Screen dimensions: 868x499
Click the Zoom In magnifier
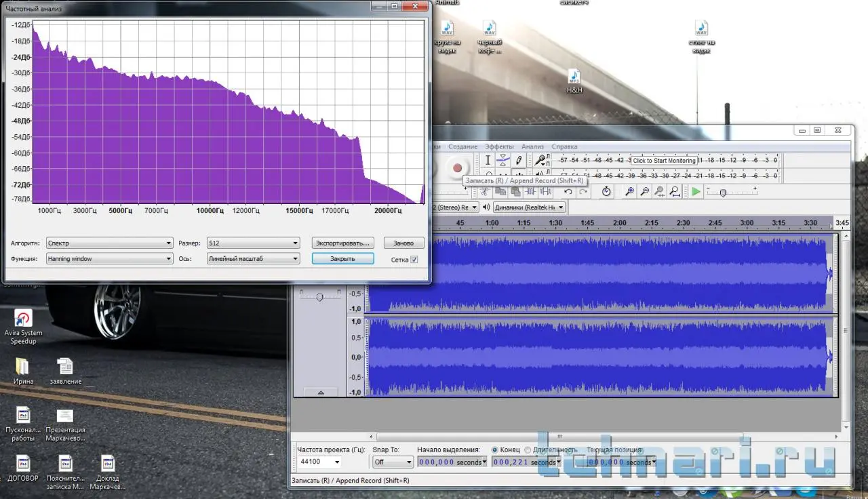tap(629, 192)
